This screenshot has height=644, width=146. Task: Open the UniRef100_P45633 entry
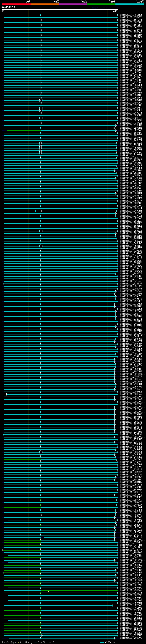tap(131, 90)
